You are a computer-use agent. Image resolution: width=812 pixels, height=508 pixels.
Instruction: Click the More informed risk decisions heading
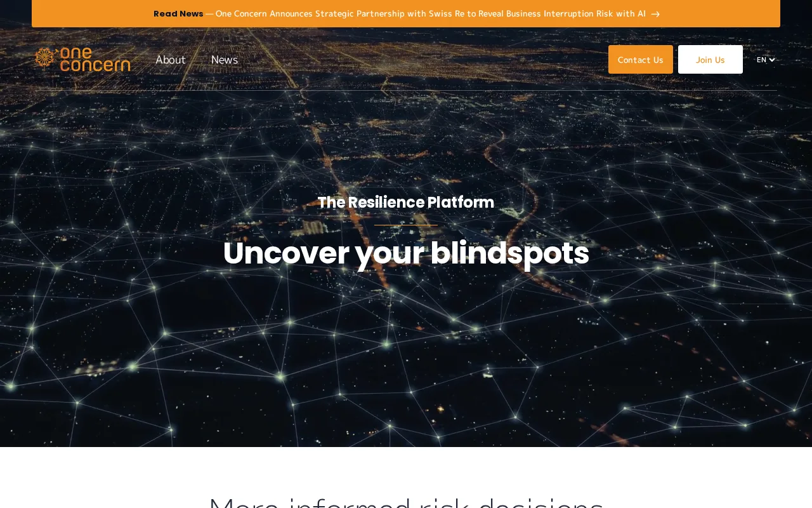[x=406, y=502]
